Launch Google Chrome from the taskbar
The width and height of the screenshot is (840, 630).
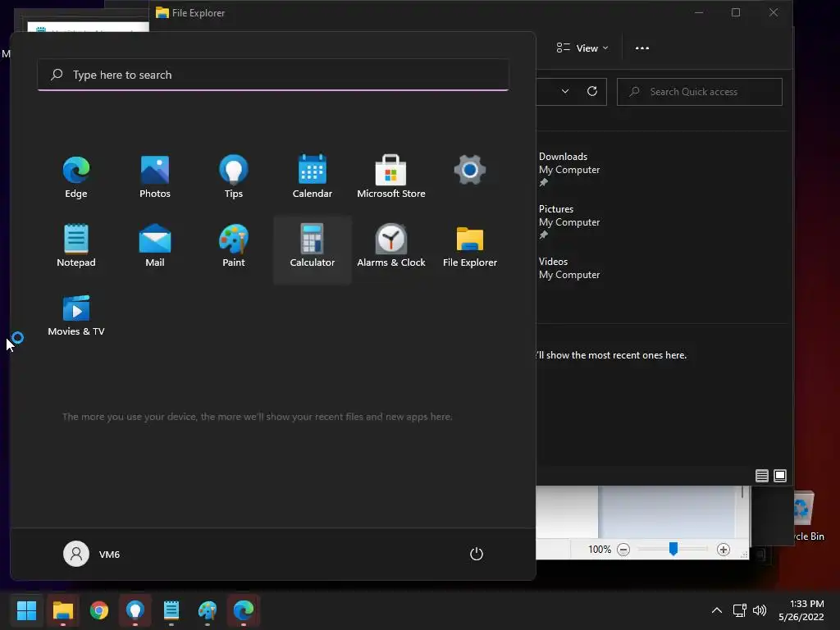tap(99, 610)
